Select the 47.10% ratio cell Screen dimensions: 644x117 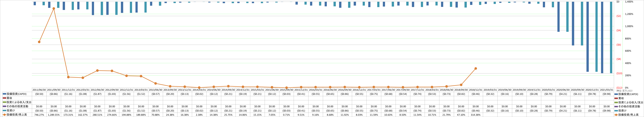pyautogui.click(x=461, y=115)
